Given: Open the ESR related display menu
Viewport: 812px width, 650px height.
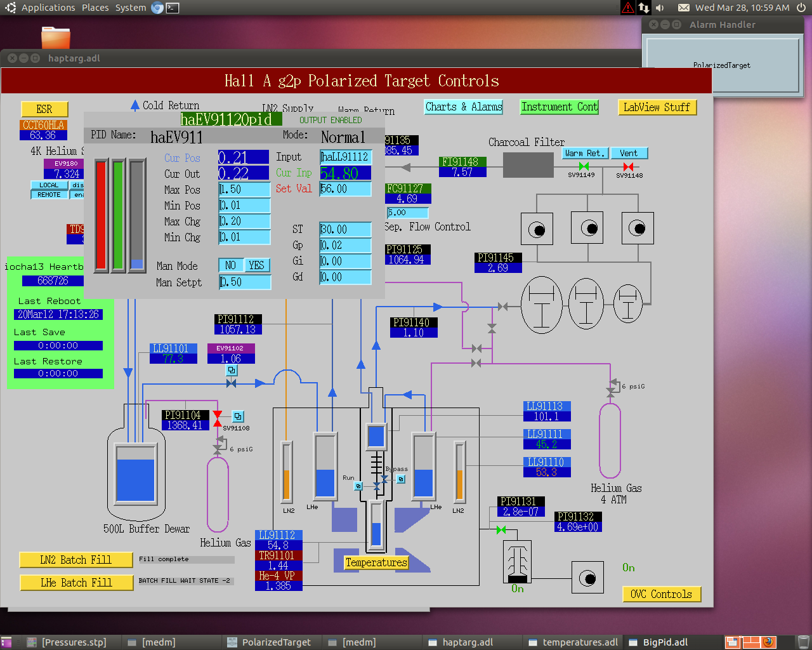Looking at the screenshot, I should (x=44, y=109).
